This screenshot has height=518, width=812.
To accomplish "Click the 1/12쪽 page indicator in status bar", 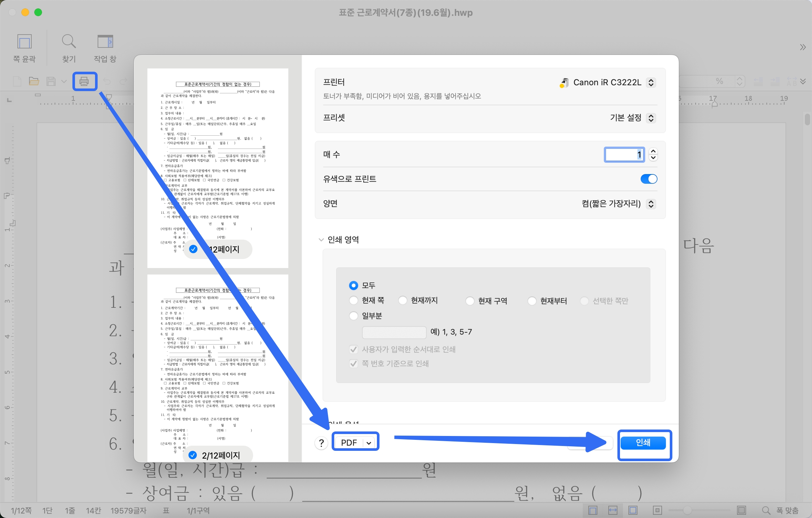I will (x=21, y=511).
